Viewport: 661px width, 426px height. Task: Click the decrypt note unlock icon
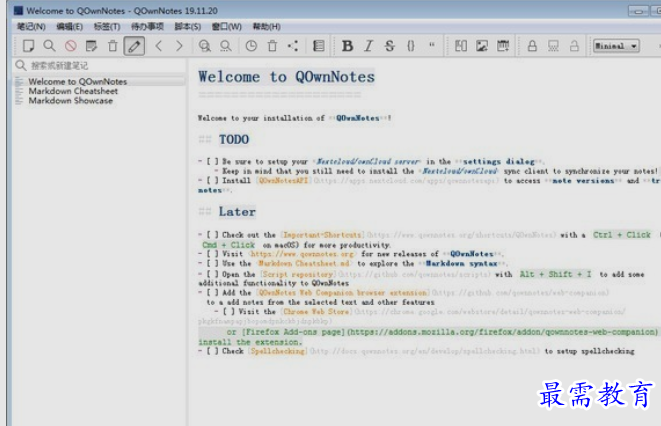pos(574,46)
